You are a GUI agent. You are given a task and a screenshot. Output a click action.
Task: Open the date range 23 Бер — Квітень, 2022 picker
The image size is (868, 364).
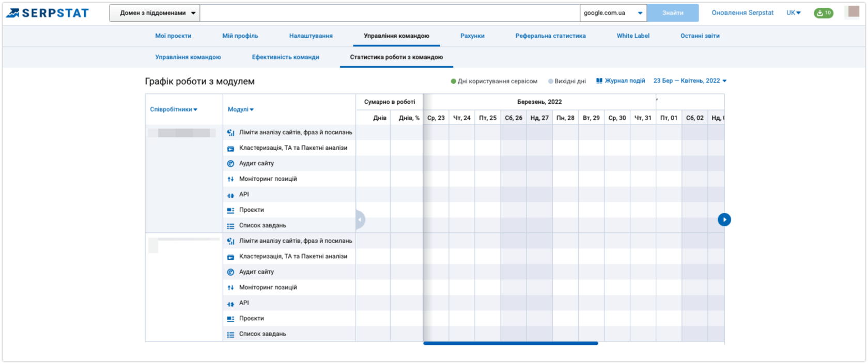[689, 81]
